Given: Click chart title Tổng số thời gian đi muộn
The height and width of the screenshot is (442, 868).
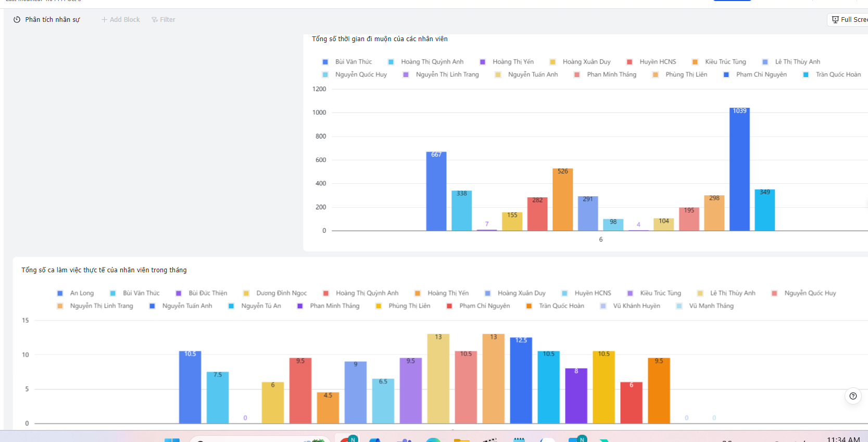Looking at the screenshot, I should pos(380,39).
